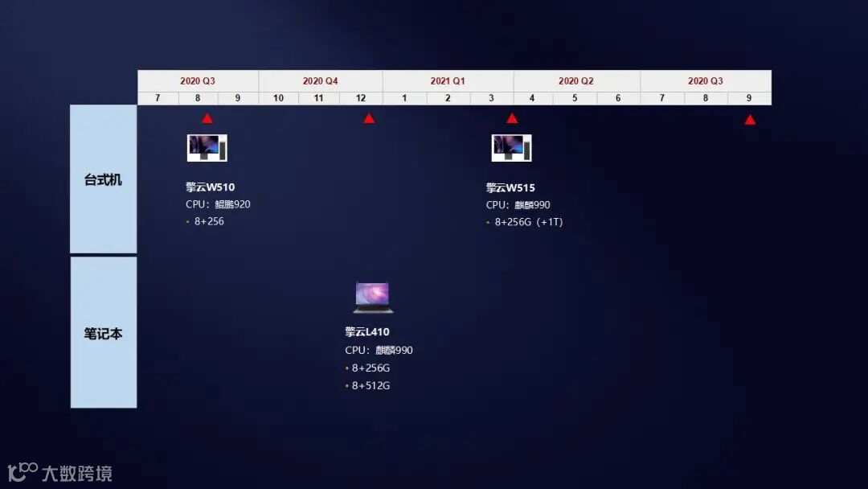868x489 pixels.
Task: Click the 8+256G spec under L410
Action: 371,368
